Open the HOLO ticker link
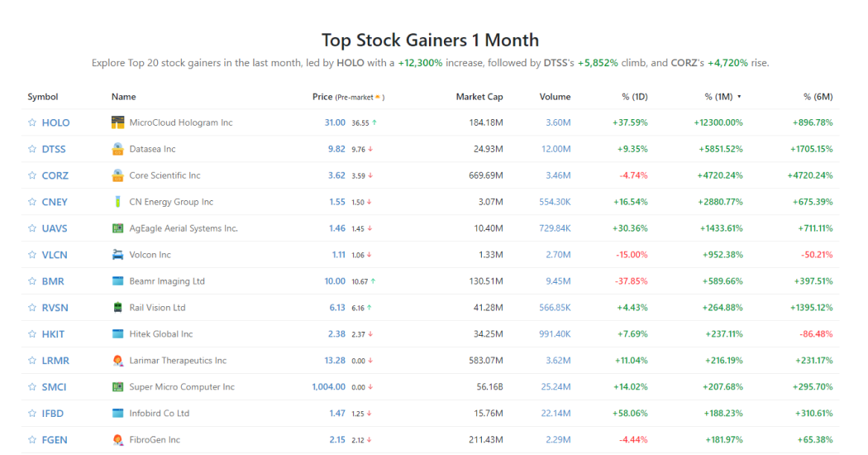 pos(56,122)
